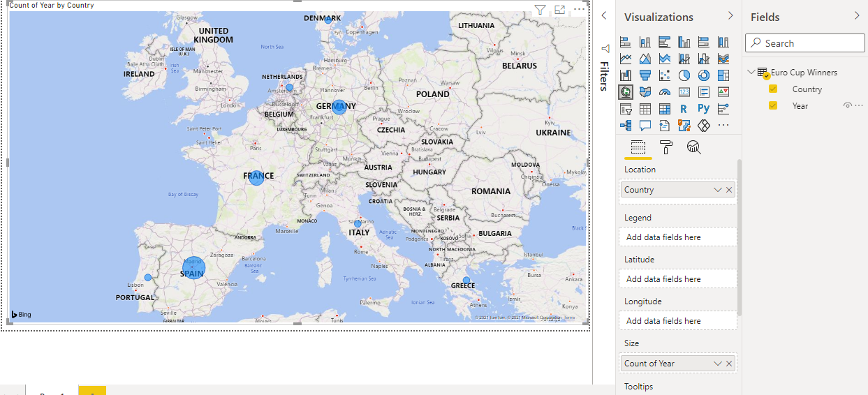Select the France bubble on the map
Viewport: 868px width, 395px height.
coord(256,177)
